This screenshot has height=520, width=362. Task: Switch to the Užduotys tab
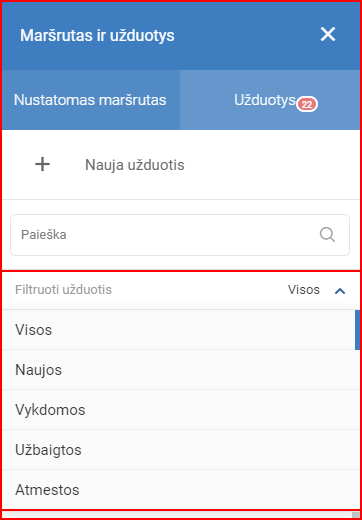click(270, 100)
